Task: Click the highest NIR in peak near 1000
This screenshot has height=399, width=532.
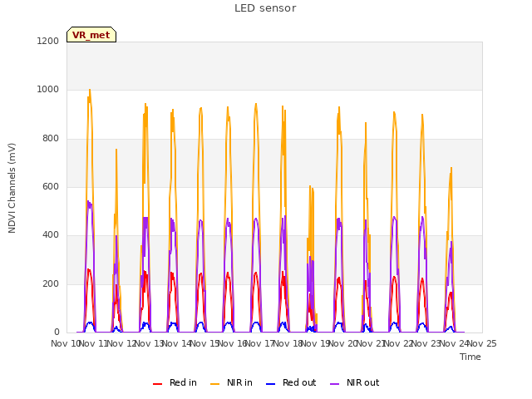Action: click(90, 90)
